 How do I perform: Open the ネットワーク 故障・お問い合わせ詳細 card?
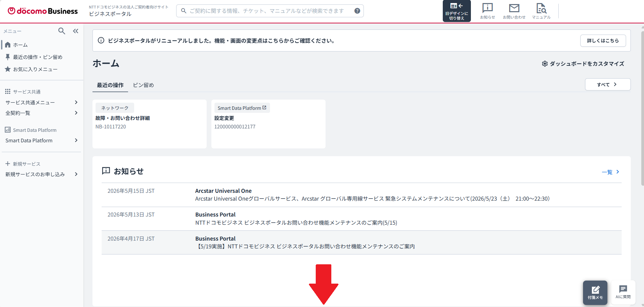coord(149,124)
